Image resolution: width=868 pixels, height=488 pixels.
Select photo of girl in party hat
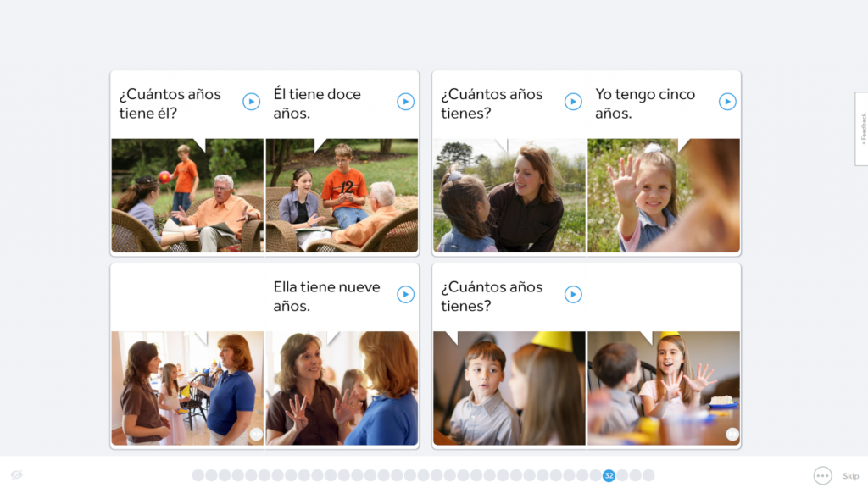pos(664,388)
